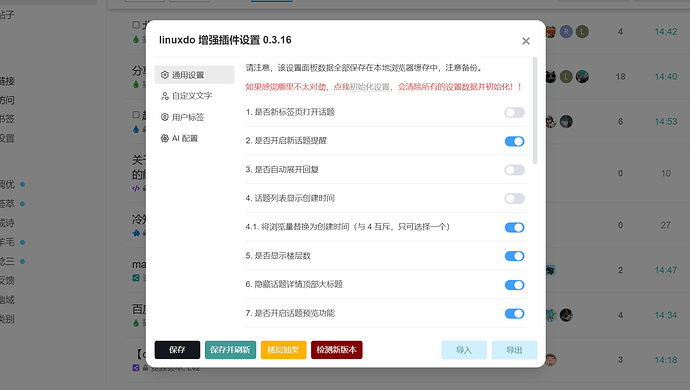The width and height of the screenshot is (690, 390).
Task: Open the yellow 楼层抽奖 button
Action: tap(283, 350)
